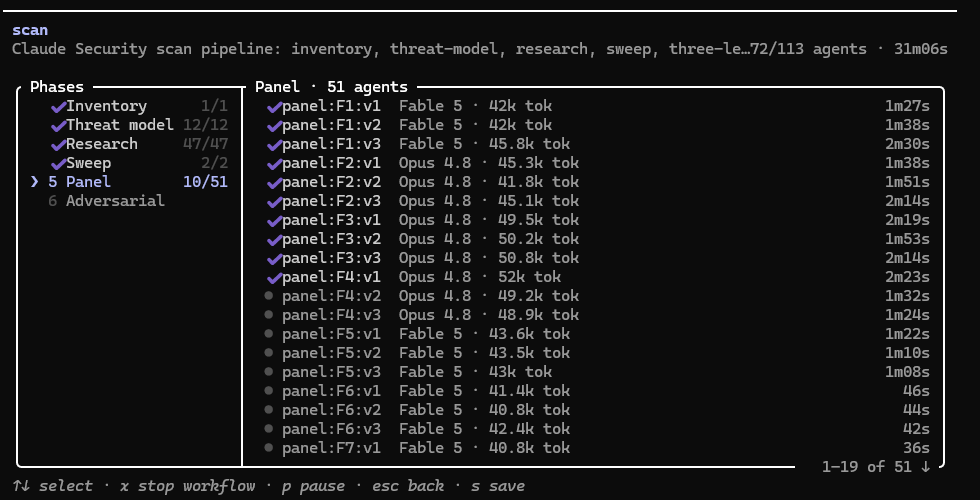The image size is (980, 500).
Task: Click the pending dot on panel:F5:v1
Action: (x=269, y=333)
